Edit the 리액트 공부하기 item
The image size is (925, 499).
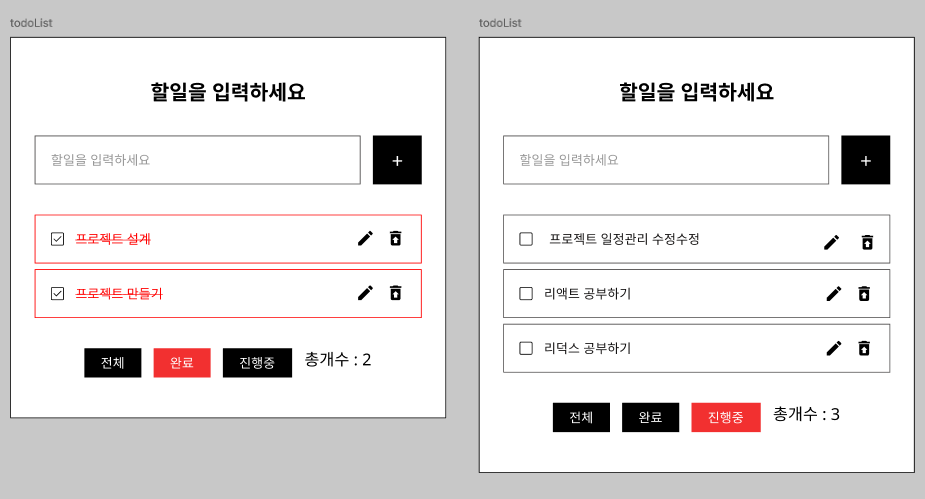[834, 293]
